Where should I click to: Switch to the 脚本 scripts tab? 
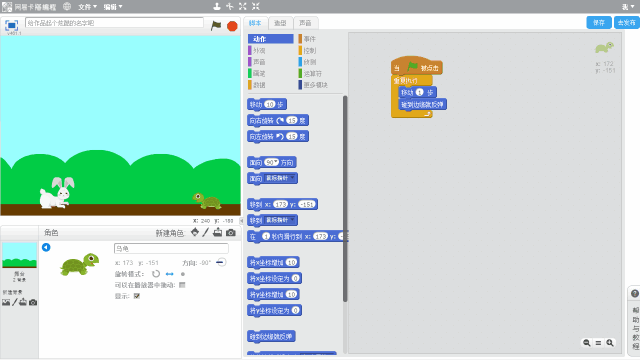(255, 23)
